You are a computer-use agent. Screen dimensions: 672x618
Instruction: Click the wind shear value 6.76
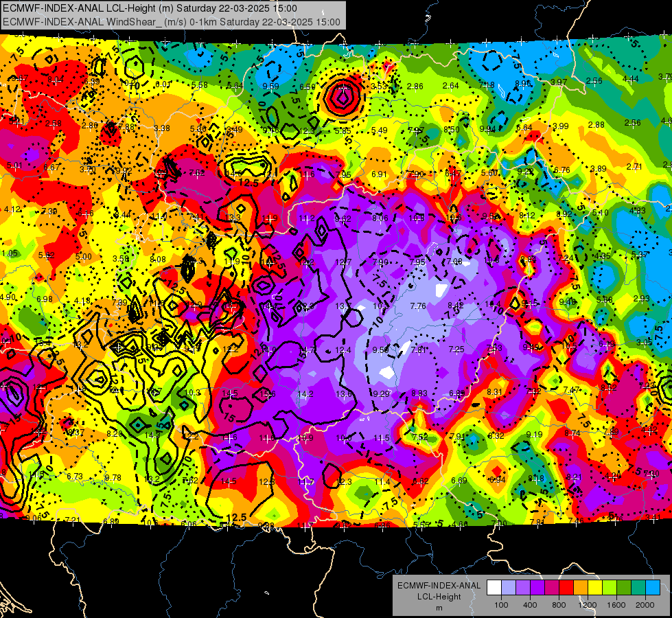562,170
